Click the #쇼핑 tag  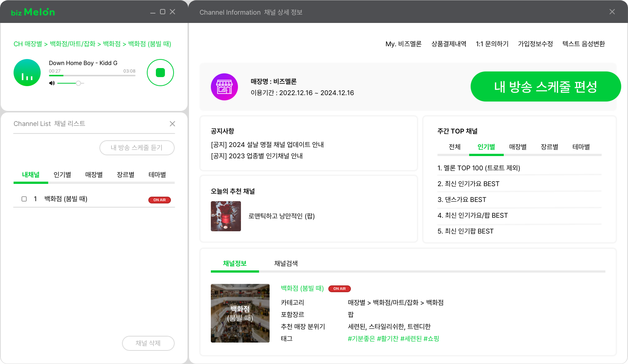tap(431, 339)
